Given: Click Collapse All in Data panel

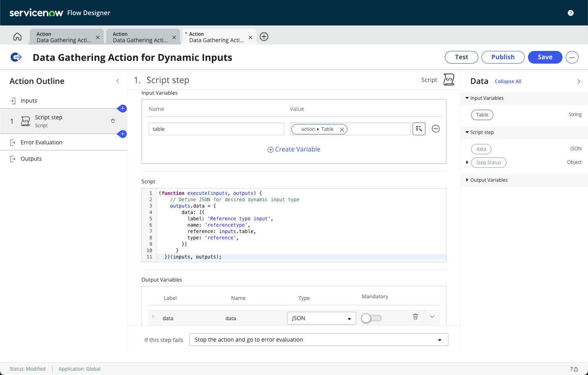Looking at the screenshot, I should (x=508, y=82).
